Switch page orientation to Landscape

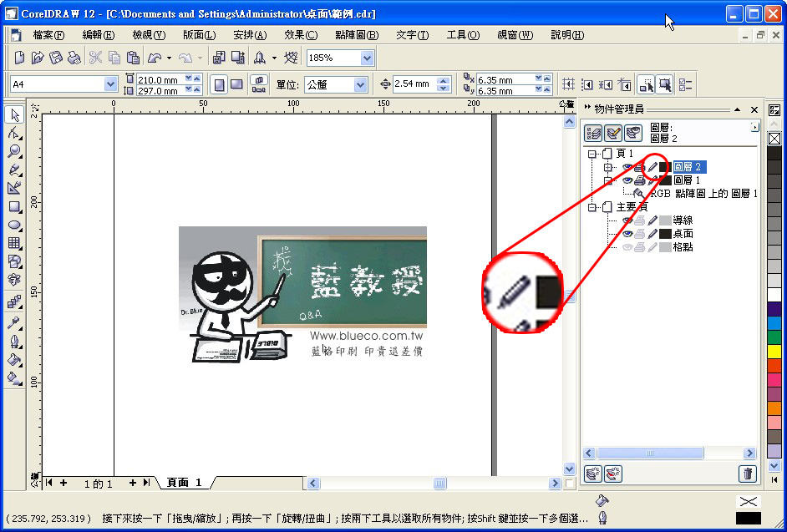click(x=237, y=85)
